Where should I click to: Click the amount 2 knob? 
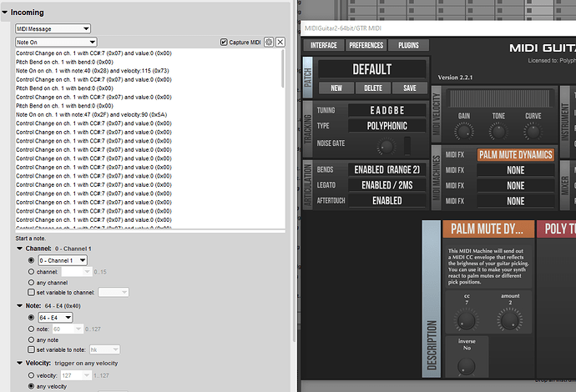(x=510, y=319)
